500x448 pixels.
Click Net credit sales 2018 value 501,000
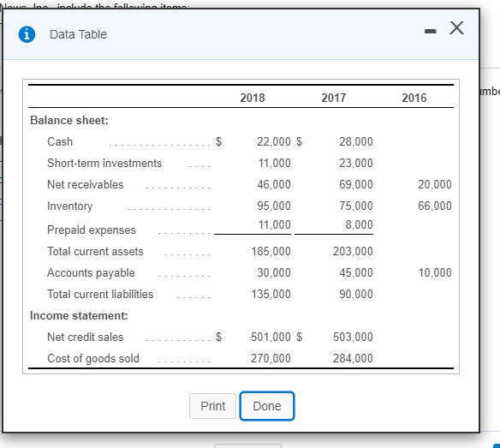(x=271, y=337)
